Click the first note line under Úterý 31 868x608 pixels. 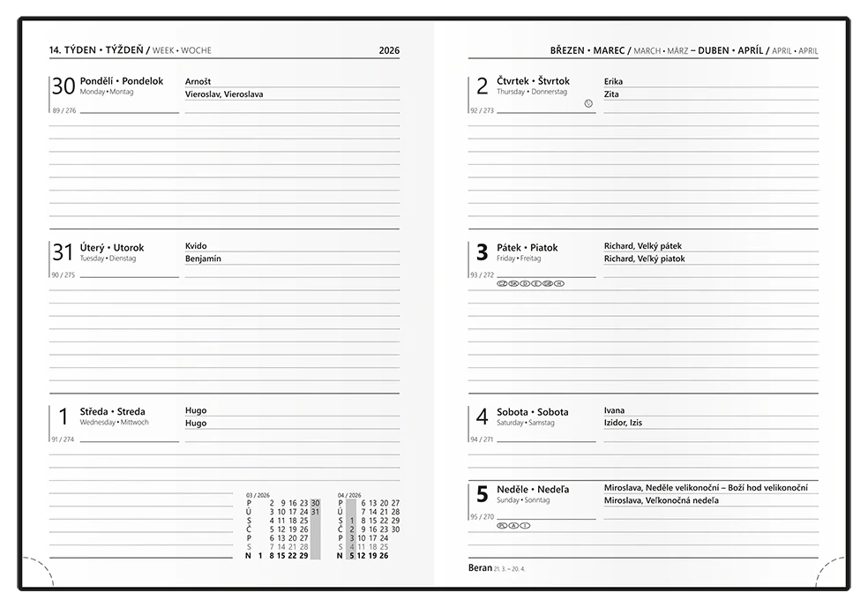[x=224, y=290]
